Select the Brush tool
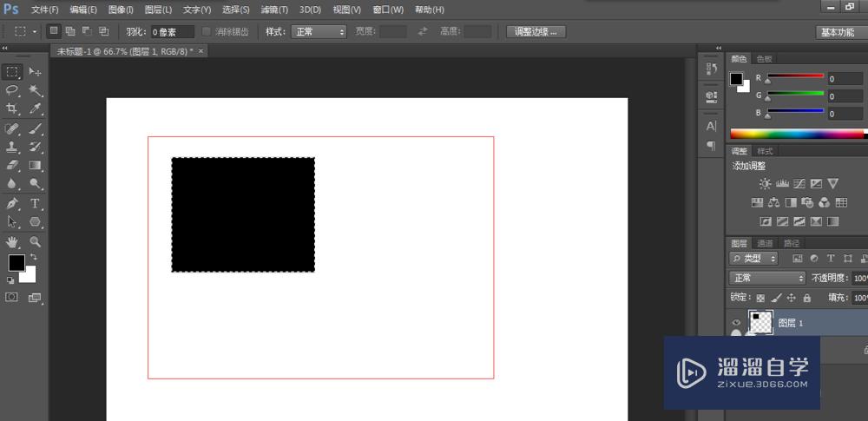868x421 pixels. click(36, 129)
